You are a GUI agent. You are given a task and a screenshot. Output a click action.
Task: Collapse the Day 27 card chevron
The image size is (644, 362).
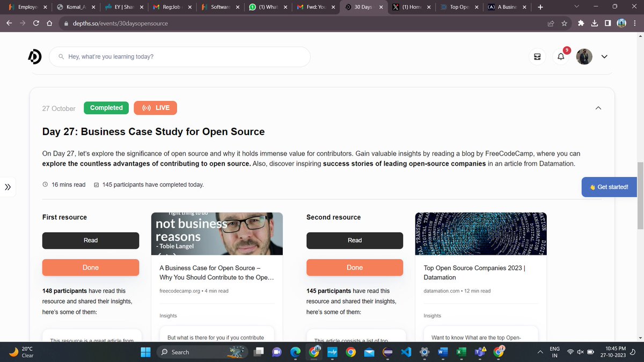point(598,108)
